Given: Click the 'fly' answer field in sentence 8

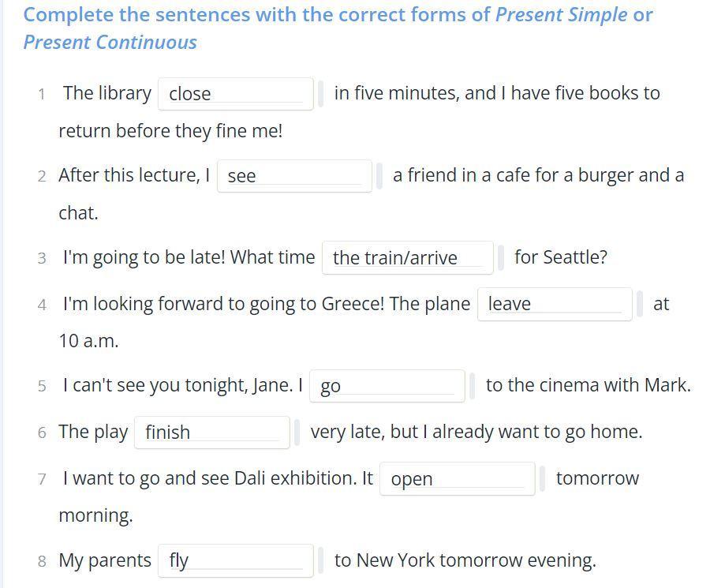Looking at the screenshot, I should point(235,560).
